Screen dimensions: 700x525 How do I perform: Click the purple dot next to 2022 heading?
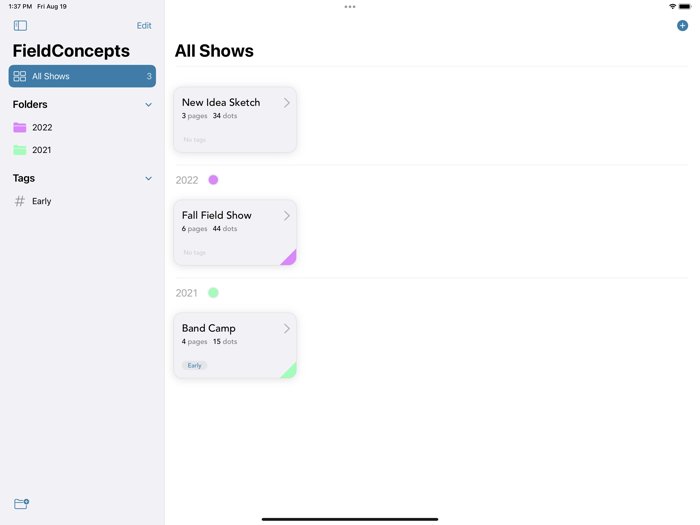[213, 180]
